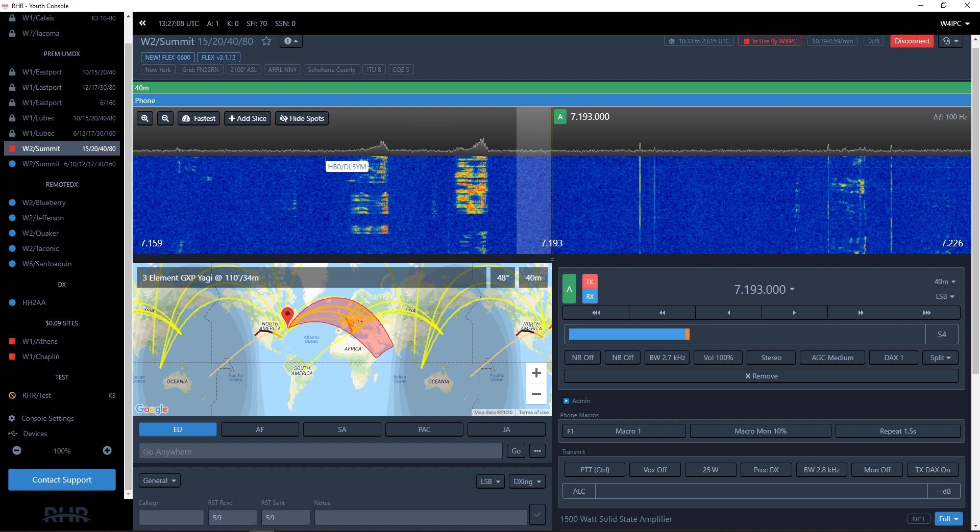
Task: Zoom in on the spectrum display
Action: click(x=145, y=118)
